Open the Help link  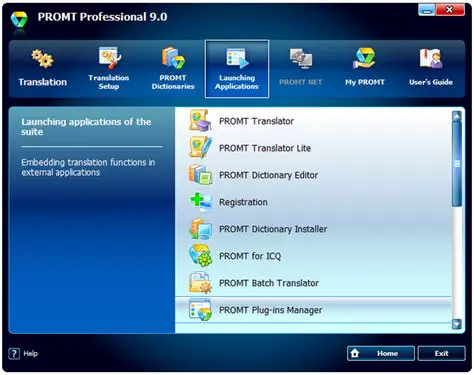click(31, 353)
